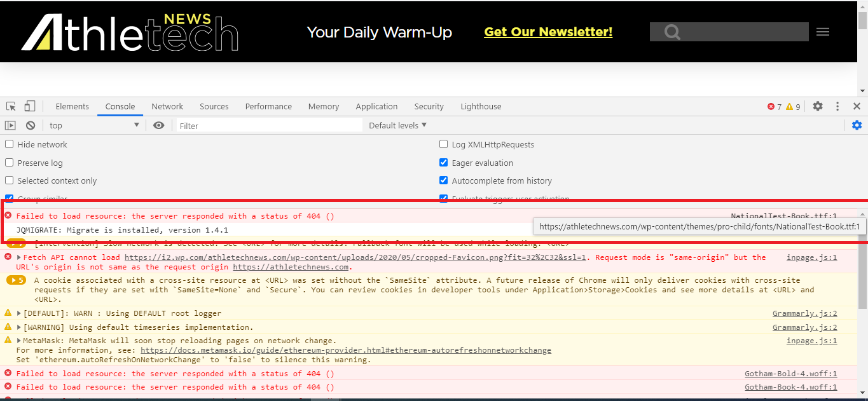Switch to the Security tab
The image size is (868, 401).
[x=429, y=106]
